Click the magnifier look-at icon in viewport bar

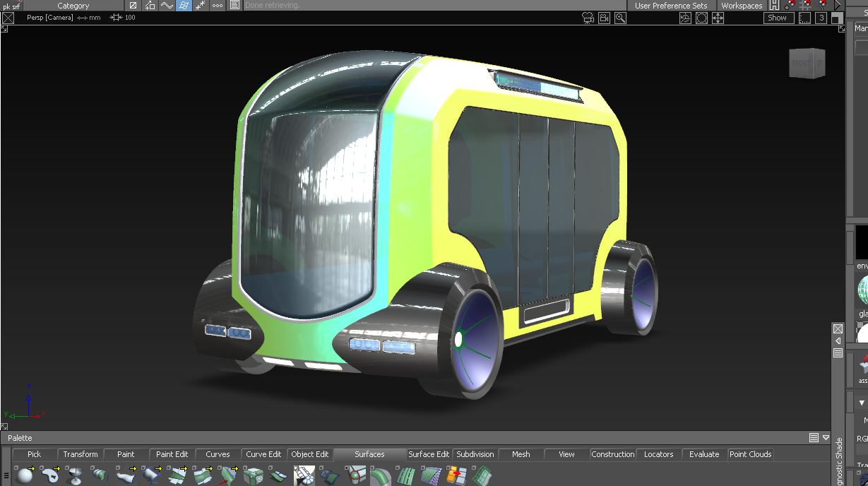click(x=620, y=18)
